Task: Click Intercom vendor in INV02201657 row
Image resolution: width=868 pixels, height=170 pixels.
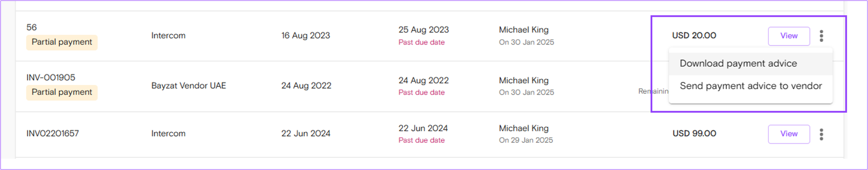Action: [x=168, y=134]
